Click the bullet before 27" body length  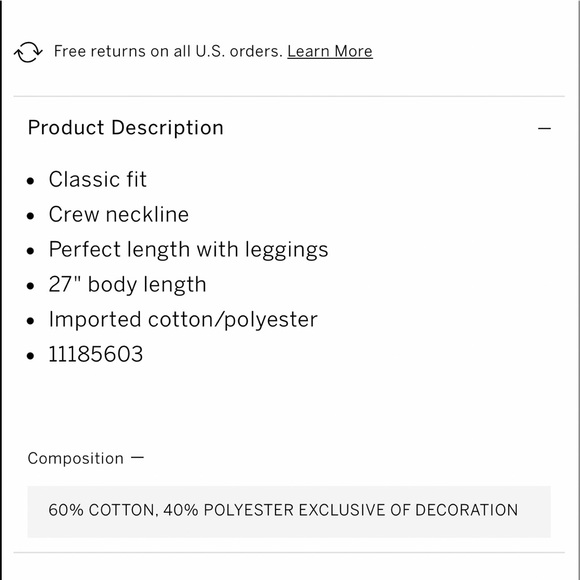click(x=30, y=286)
